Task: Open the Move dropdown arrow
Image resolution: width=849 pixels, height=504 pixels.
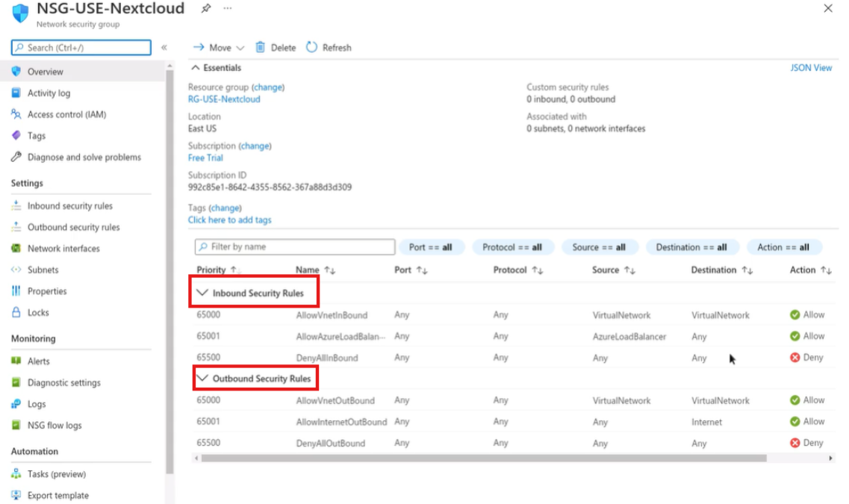Action: tap(240, 49)
